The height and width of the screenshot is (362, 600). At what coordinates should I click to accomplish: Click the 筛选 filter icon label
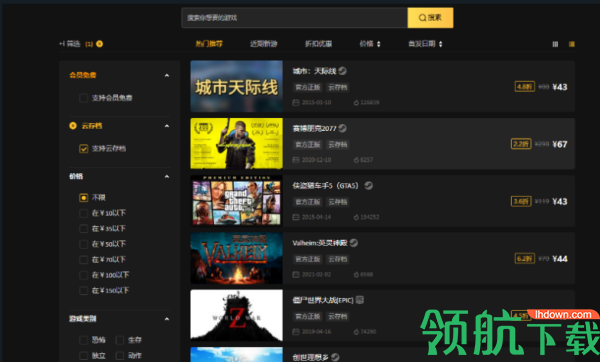(x=70, y=44)
